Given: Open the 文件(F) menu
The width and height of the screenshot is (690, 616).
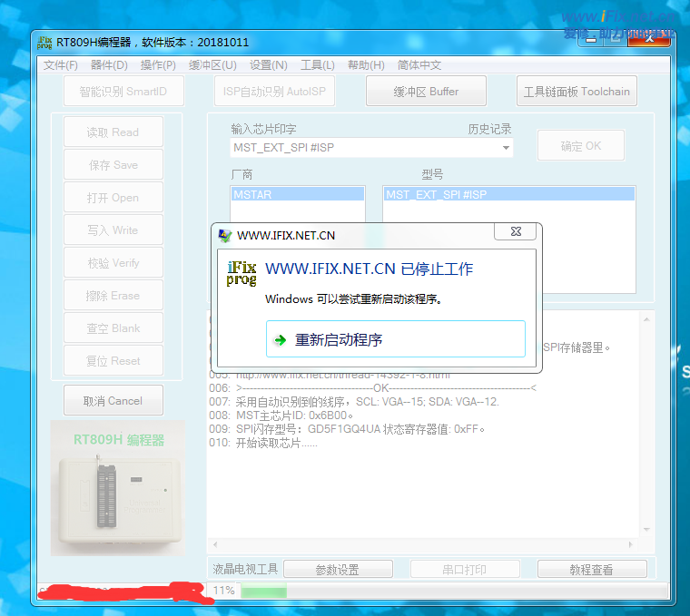Looking at the screenshot, I should (60, 65).
